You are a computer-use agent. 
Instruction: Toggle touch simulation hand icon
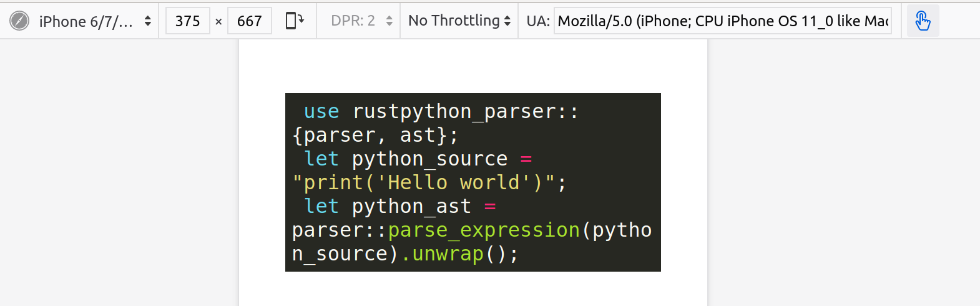click(923, 21)
